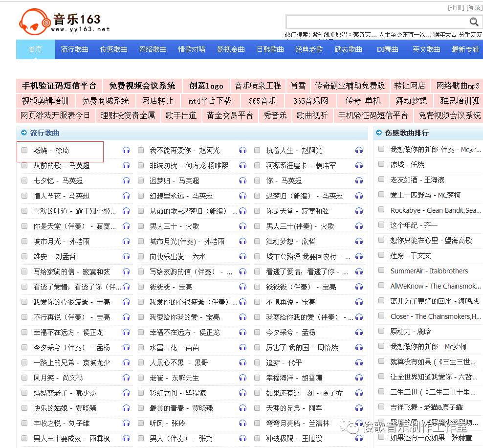Check 执着人生 - 赵阿光 checkbox
This screenshot has height=448, width=483.
pyautogui.click(x=257, y=150)
